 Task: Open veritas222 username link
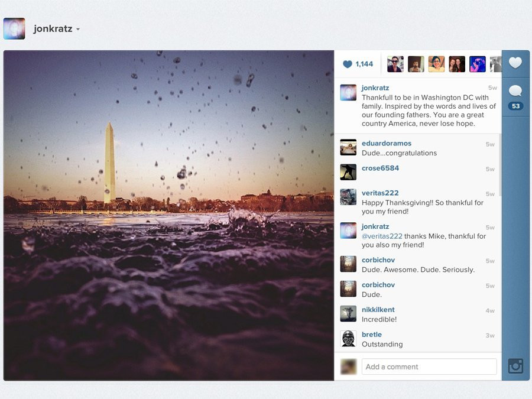point(380,193)
